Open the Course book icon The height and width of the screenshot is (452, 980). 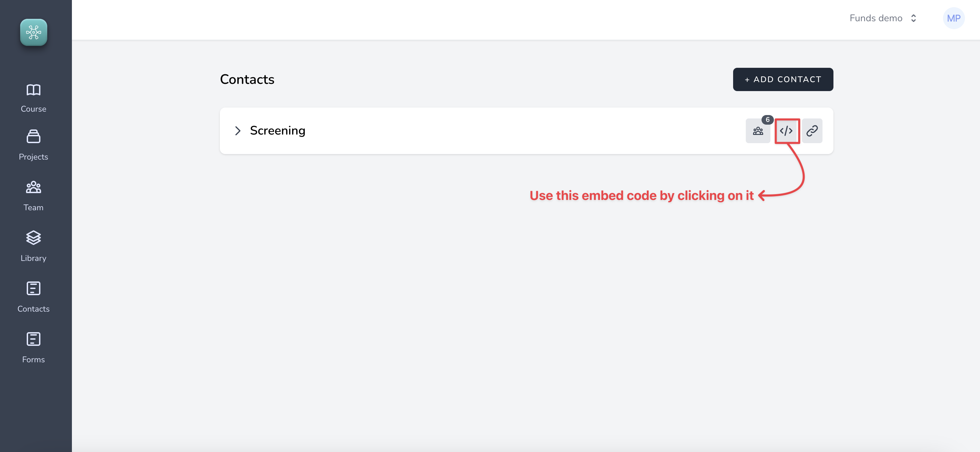(x=34, y=90)
